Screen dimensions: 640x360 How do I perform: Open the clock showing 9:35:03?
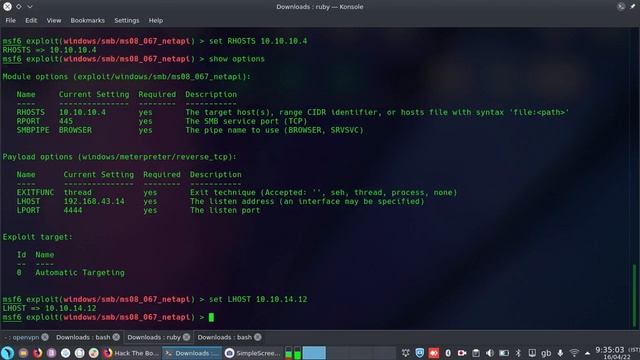click(617, 353)
